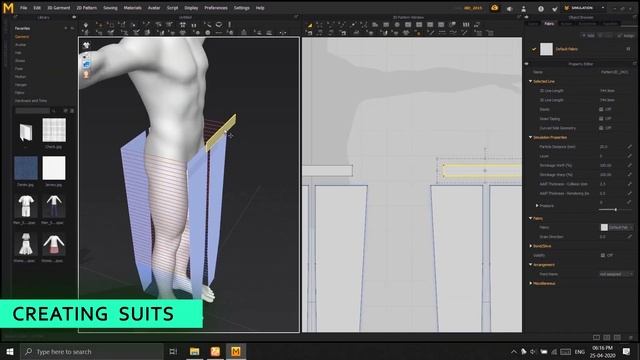Open File Explorer from the taskbar
Screen dimensions: 640x360
(194, 351)
